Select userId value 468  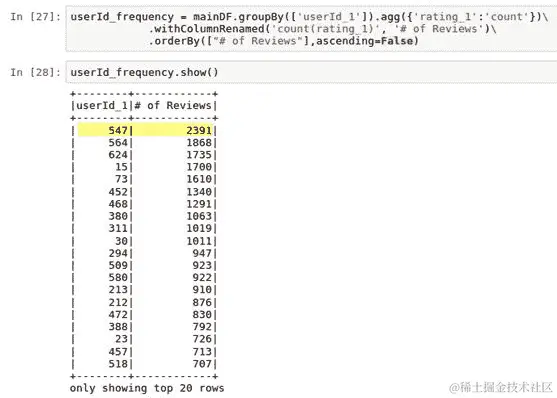118,204
